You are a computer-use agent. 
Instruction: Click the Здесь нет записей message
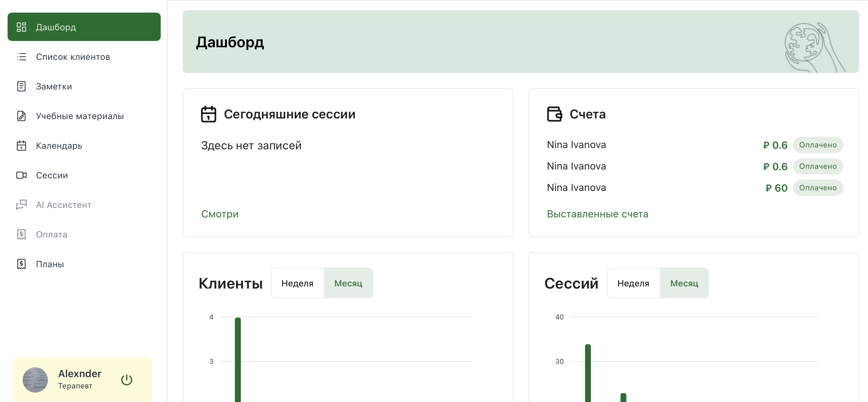(252, 146)
